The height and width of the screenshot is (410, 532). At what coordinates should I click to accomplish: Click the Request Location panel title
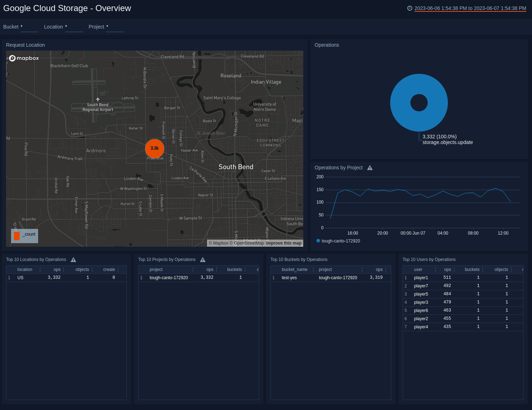25,45
